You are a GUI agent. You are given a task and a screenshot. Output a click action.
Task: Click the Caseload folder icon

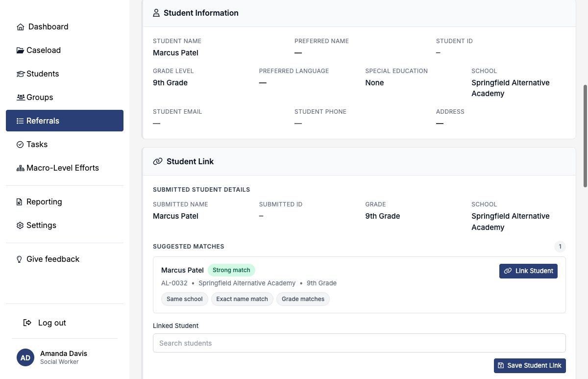20,51
